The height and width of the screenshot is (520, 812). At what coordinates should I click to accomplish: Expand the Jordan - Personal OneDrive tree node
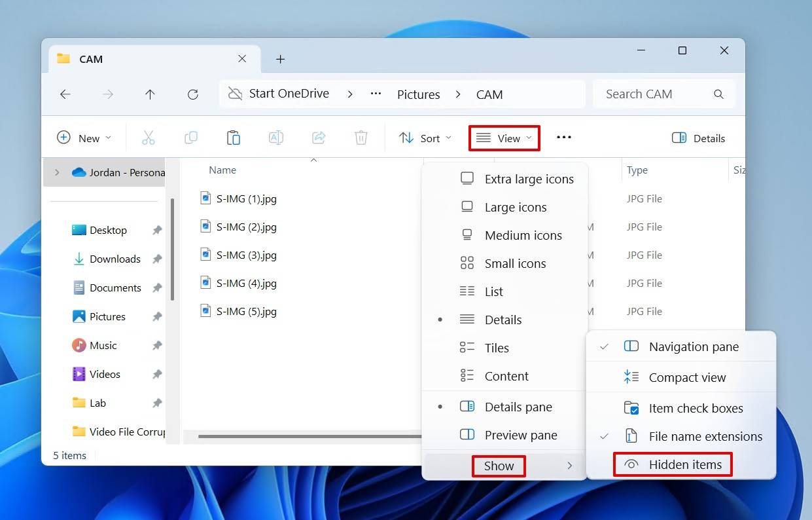[57, 172]
